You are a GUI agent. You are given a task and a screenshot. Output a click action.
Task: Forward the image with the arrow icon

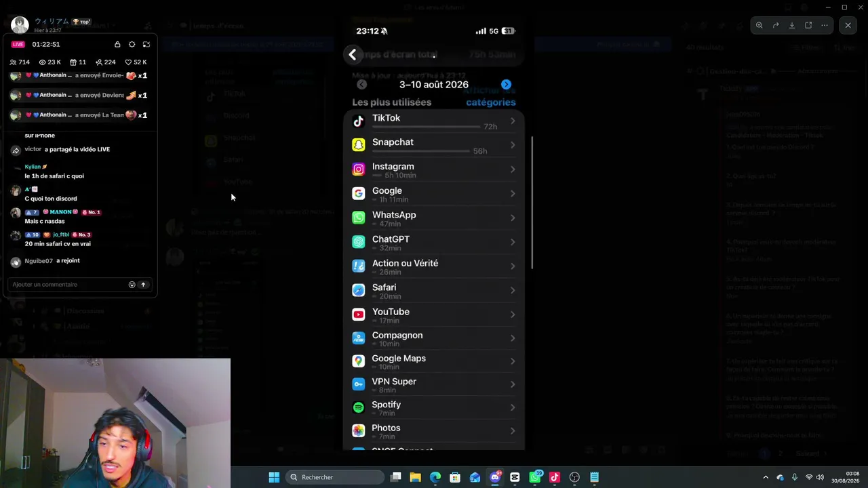coord(776,26)
